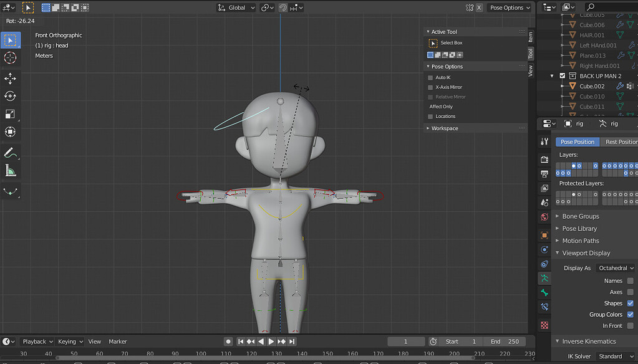The width and height of the screenshot is (638, 364).
Task: Select Cube.002 in outliner
Action: point(592,86)
